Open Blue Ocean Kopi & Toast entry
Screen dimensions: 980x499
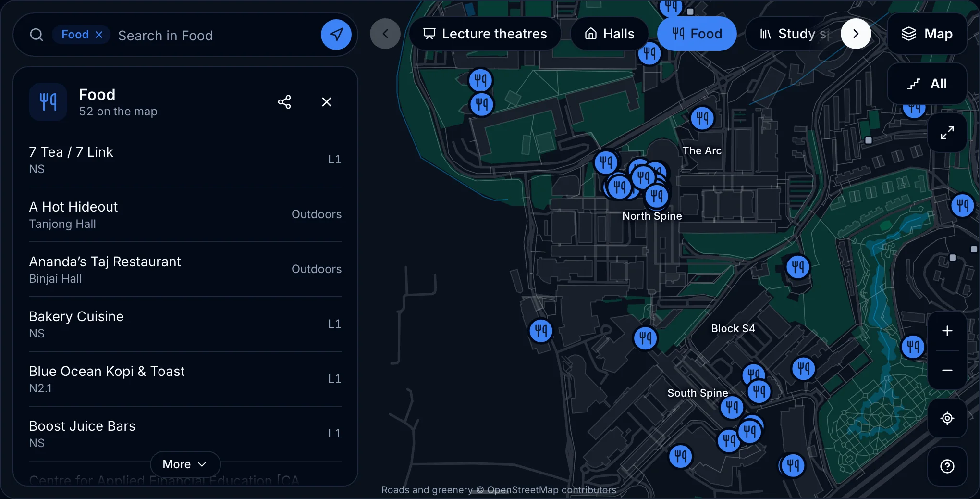click(x=185, y=379)
